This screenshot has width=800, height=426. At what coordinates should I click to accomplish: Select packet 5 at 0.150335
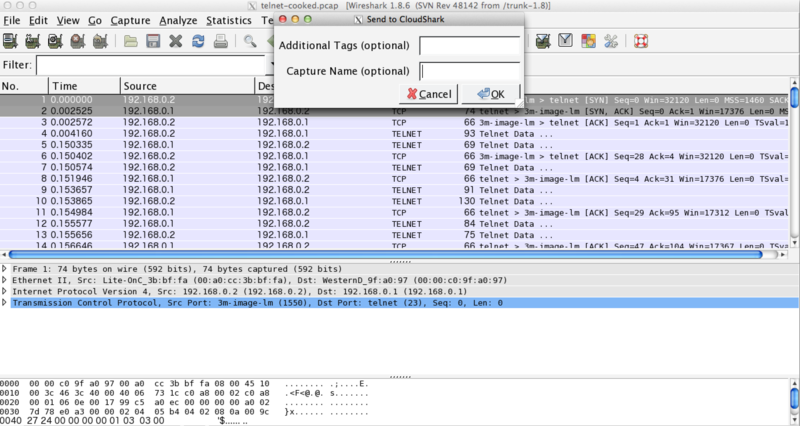[x=394, y=145]
